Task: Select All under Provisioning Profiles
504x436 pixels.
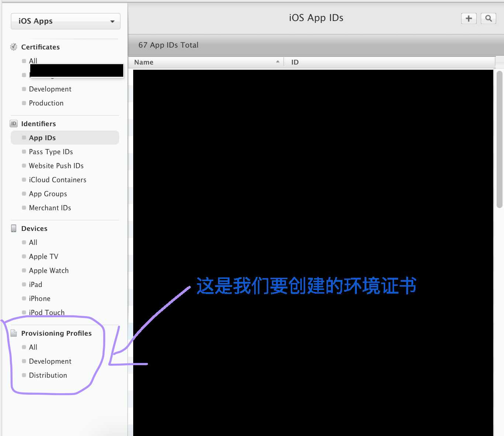Action: tap(33, 347)
